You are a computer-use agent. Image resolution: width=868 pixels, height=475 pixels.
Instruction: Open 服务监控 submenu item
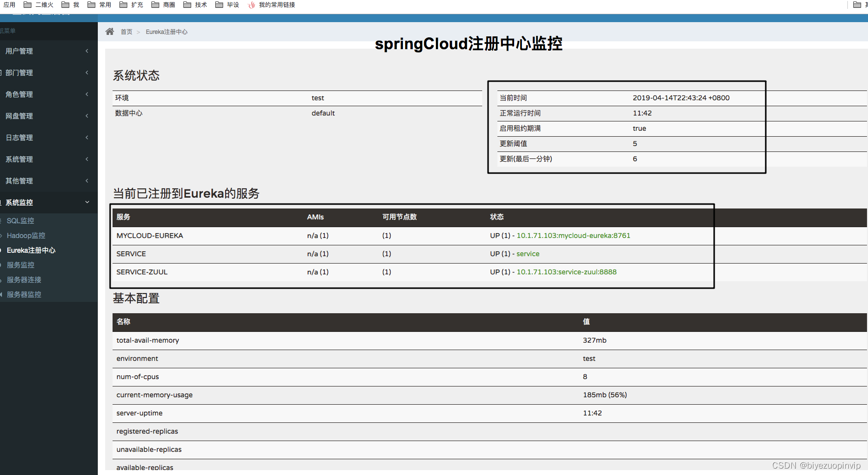pos(21,265)
